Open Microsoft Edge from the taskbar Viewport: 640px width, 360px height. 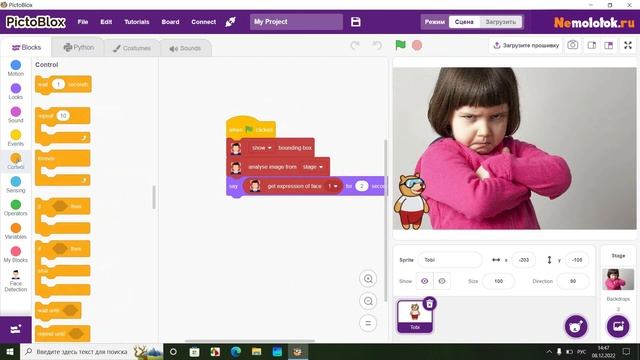coord(236,351)
